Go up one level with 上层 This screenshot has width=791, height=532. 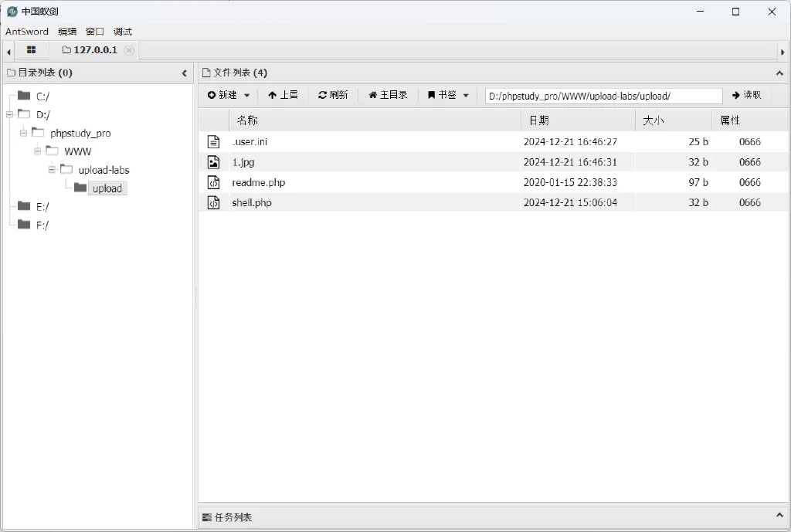(x=283, y=95)
